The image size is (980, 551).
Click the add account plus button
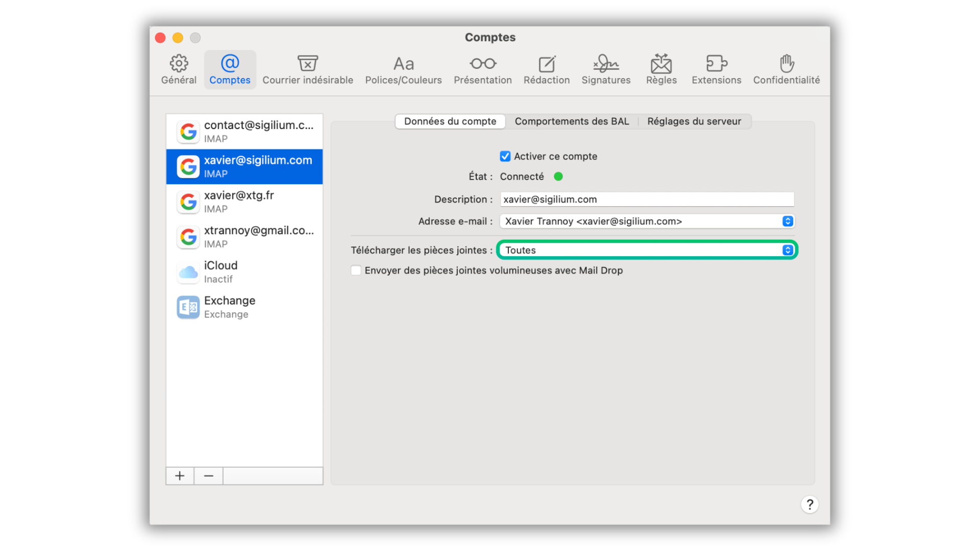pyautogui.click(x=180, y=476)
